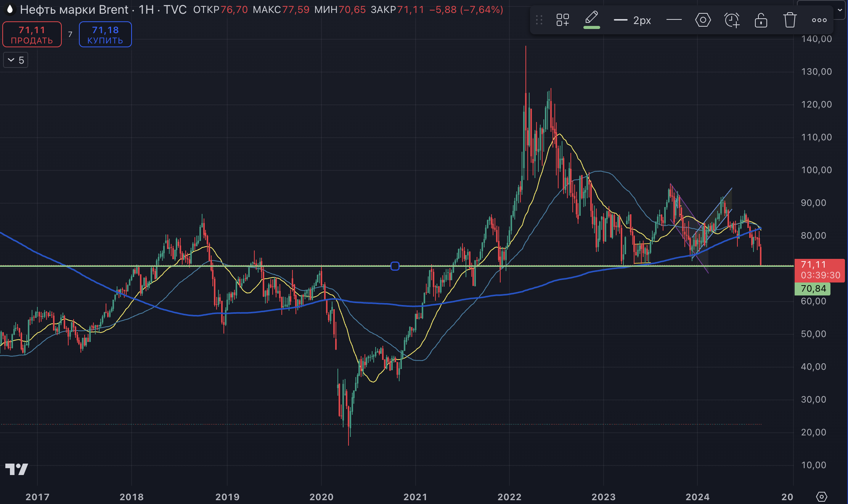Click the МАКС 77,59 high value

(281, 10)
